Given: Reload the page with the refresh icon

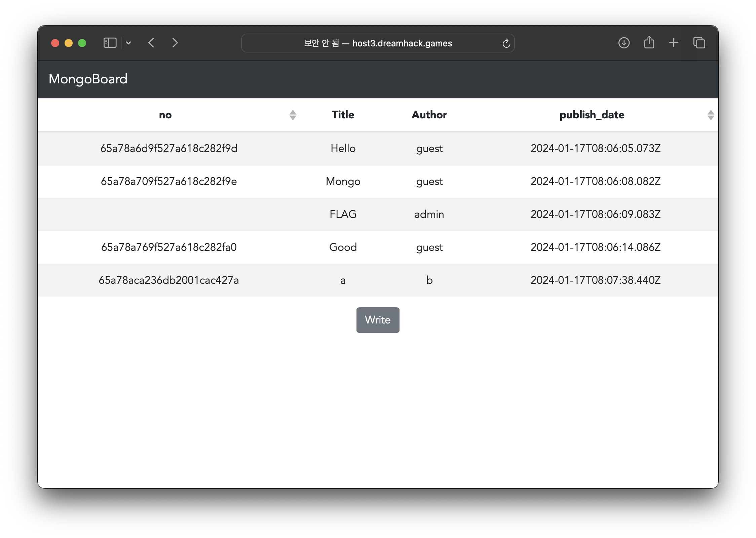Looking at the screenshot, I should [x=506, y=43].
